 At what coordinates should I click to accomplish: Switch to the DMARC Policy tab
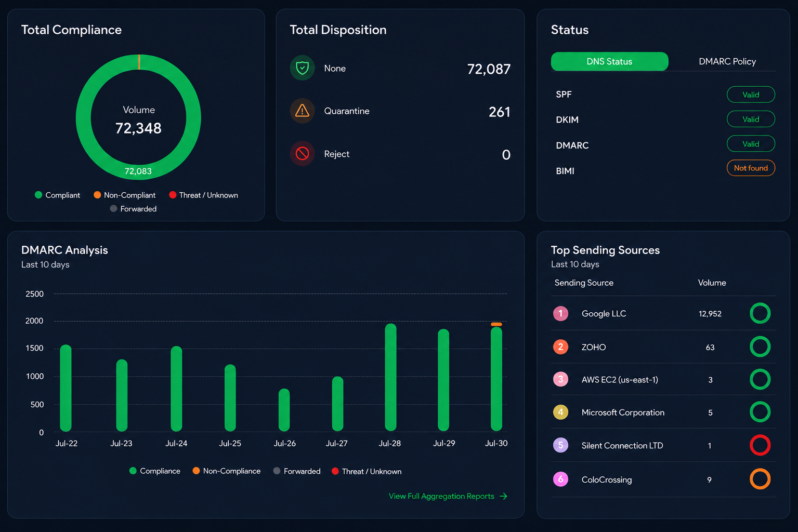click(x=727, y=61)
